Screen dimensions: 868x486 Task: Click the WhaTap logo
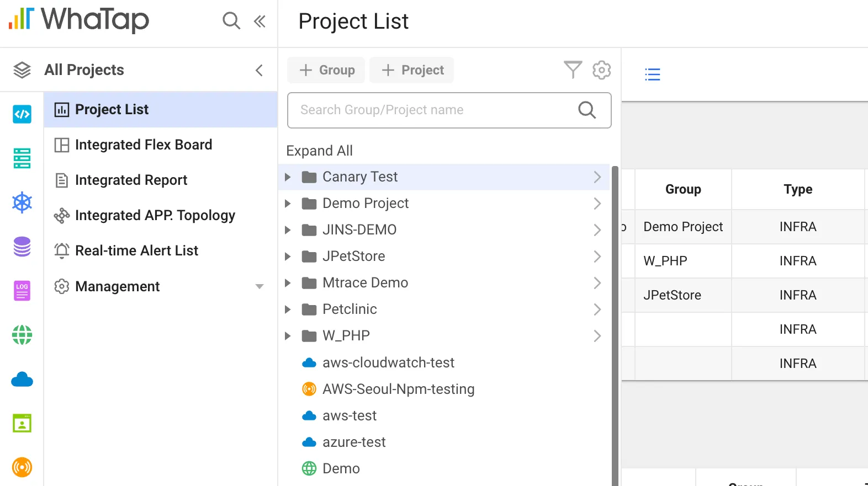click(x=78, y=20)
